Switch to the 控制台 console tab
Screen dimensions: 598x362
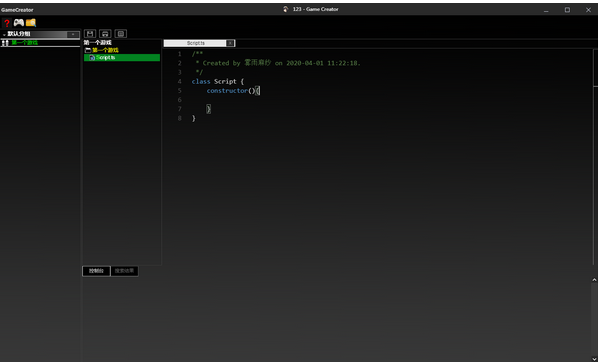pyautogui.click(x=96, y=271)
